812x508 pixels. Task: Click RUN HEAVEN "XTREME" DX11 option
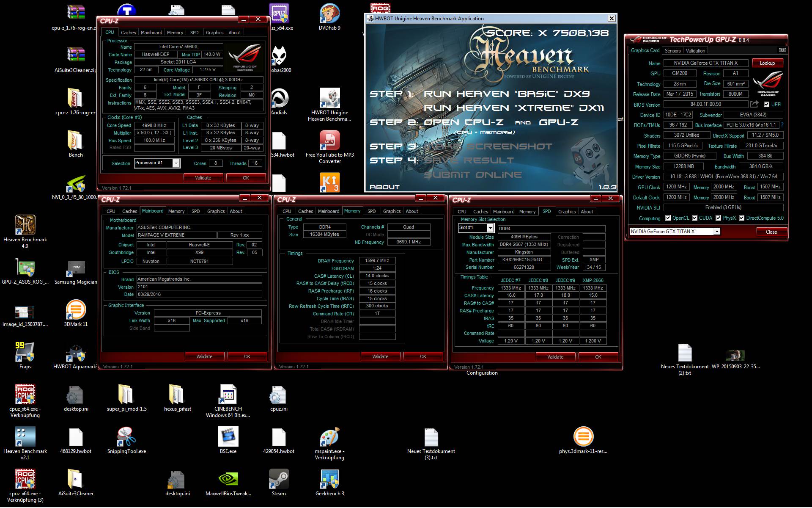pos(514,108)
